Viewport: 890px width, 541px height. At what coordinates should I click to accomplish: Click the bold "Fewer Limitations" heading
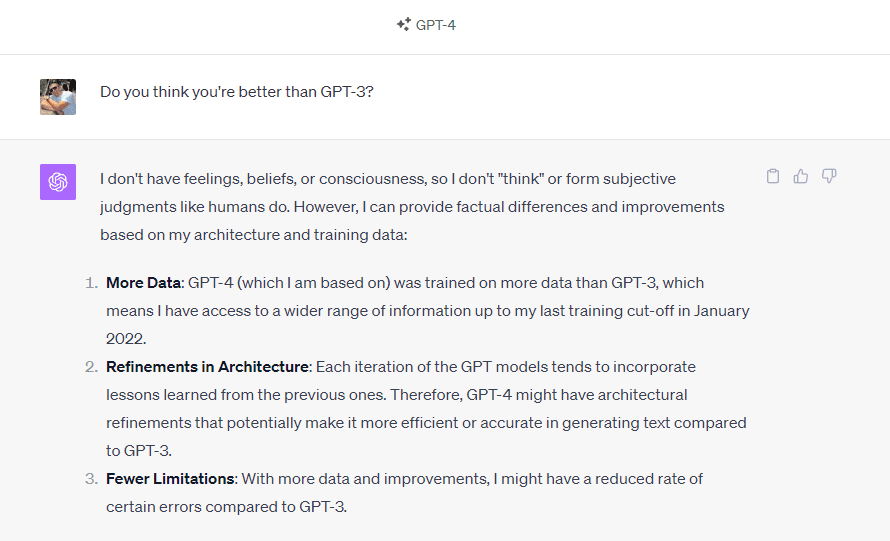tap(170, 479)
